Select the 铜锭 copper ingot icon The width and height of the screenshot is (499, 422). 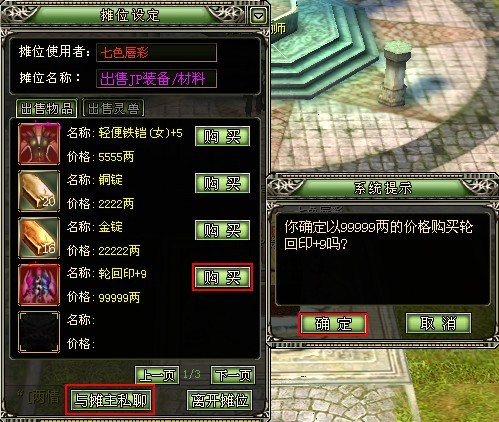39,191
